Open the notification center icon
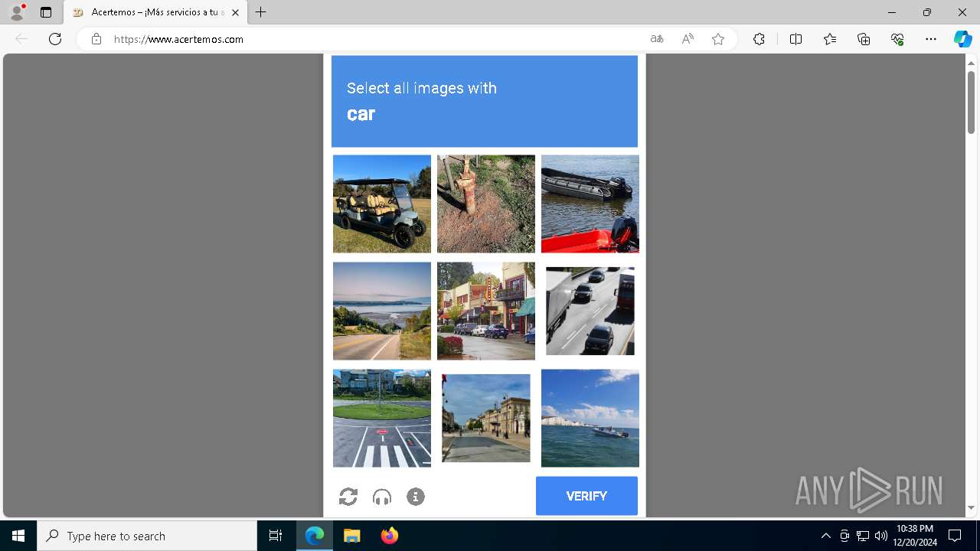This screenshot has height=551, width=980. [x=955, y=536]
